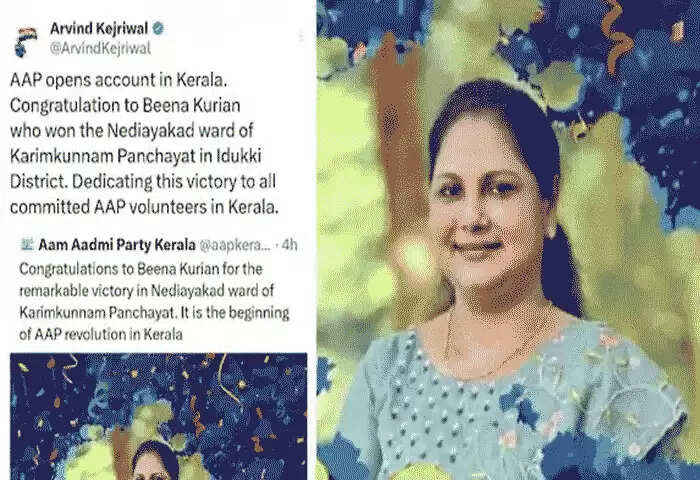Image resolution: width=700 pixels, height=480 pixels.
Task: Click the blue verified badge
Action: (158, 29)
